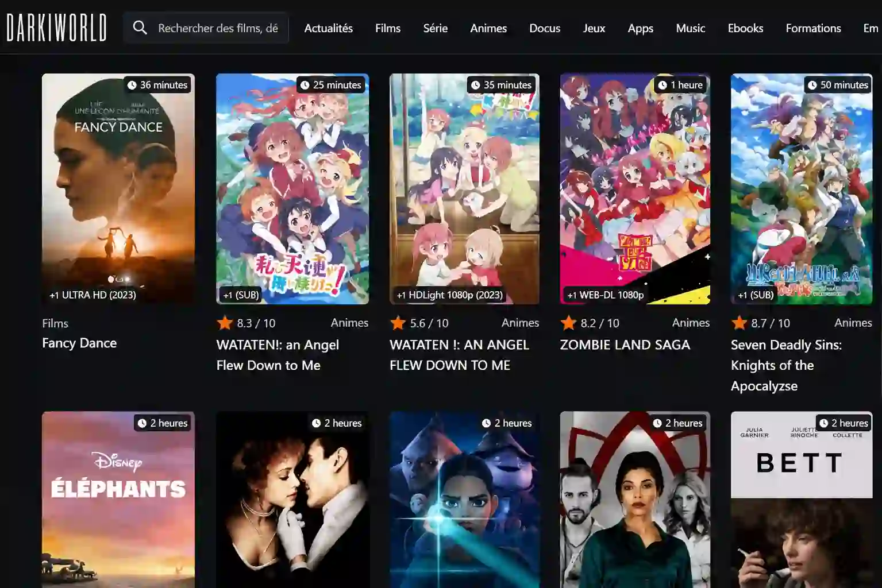
Task: Click the '+1 WEB-DL 1080p' badge
Action: tap(606, 295)
